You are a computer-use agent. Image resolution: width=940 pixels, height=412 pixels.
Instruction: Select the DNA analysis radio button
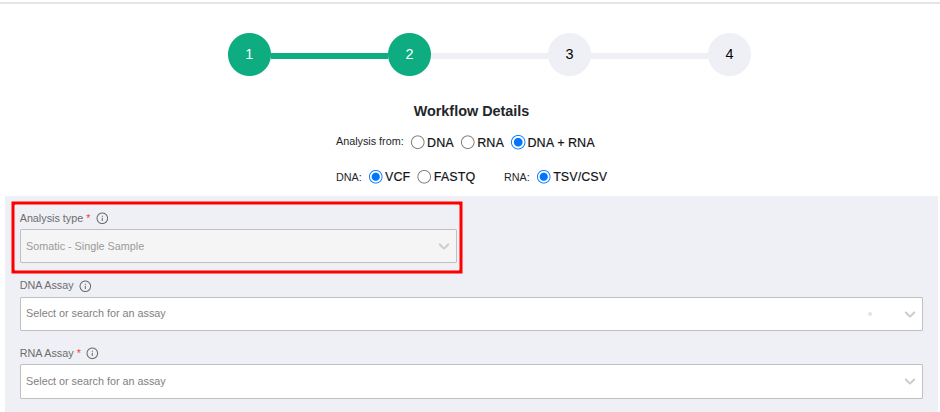pos(418,143)
